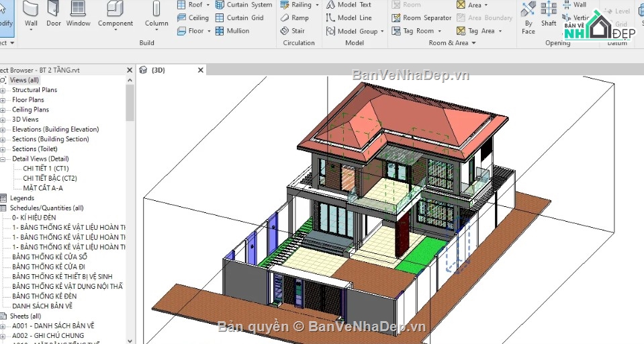Open the Tag Room dropdown arrow
This screenshot has width=644, height=344.
[x=439, y=31]
